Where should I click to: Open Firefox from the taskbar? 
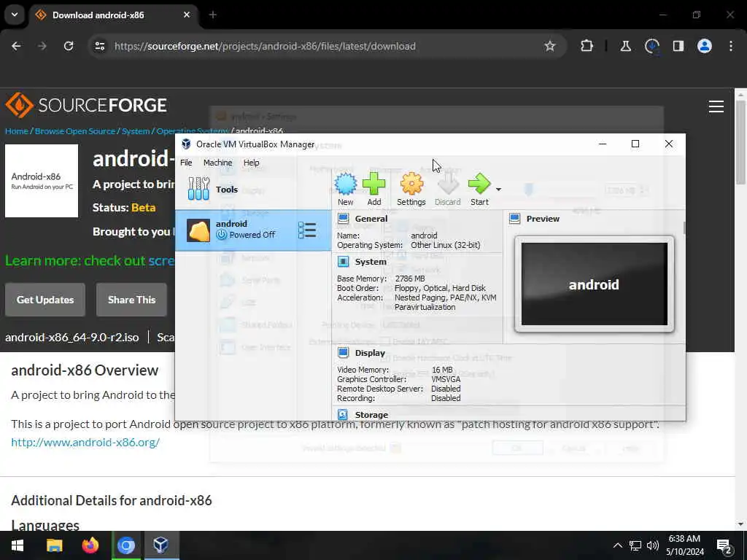[90, 545]
